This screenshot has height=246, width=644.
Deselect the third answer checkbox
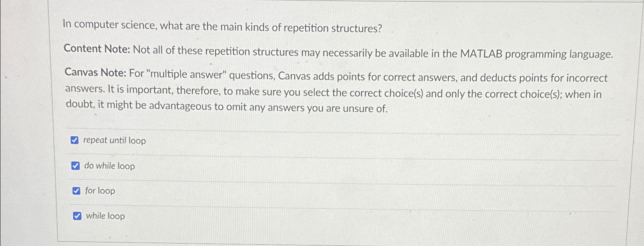click(76, 191)
